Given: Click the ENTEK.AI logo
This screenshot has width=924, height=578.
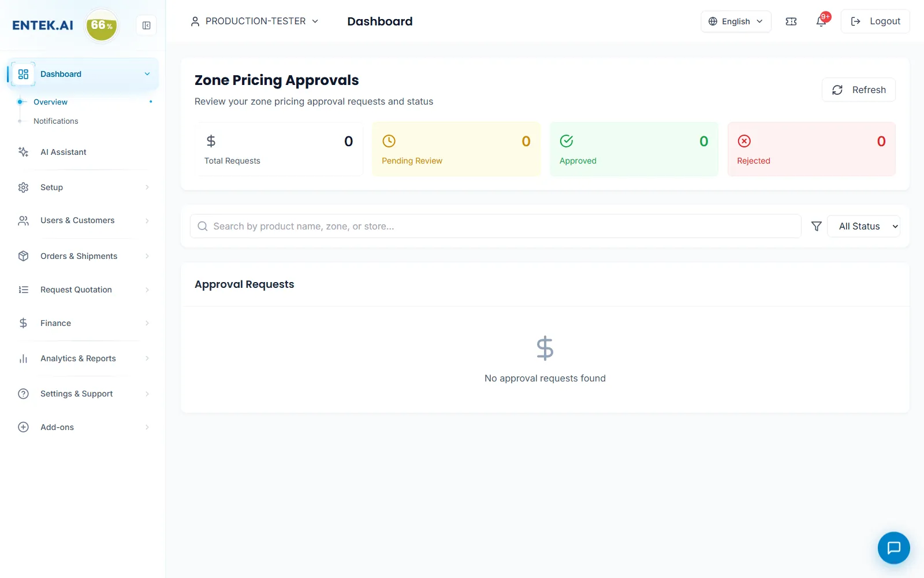Looking at the screenshot, I should coord(43,25).
